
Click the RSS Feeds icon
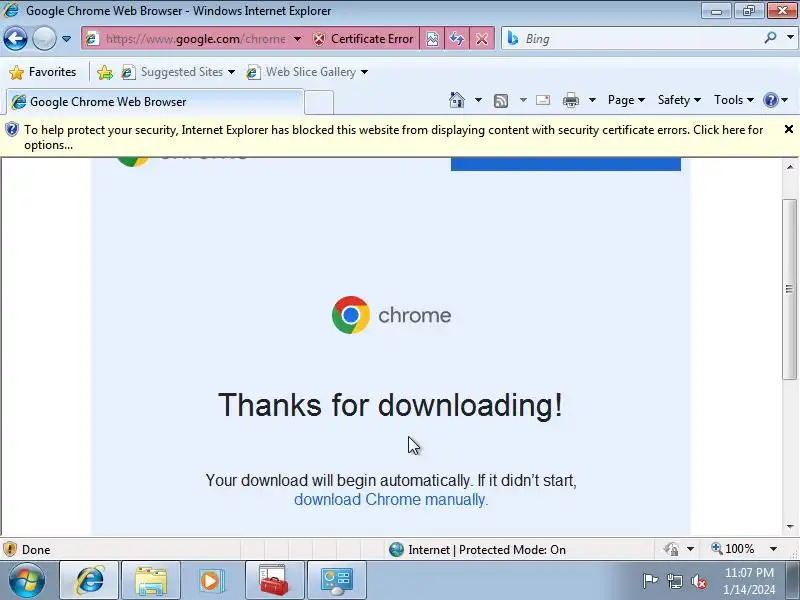501,101
